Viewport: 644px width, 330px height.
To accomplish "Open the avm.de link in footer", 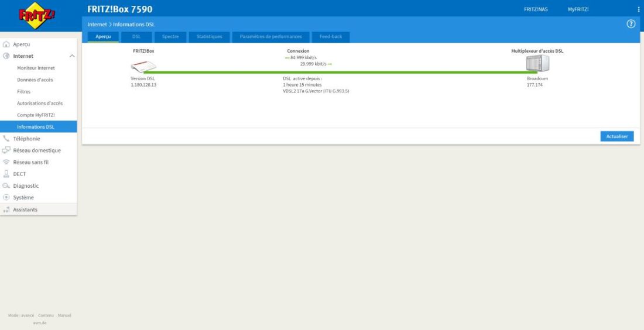I will click(x=39, y=322).
